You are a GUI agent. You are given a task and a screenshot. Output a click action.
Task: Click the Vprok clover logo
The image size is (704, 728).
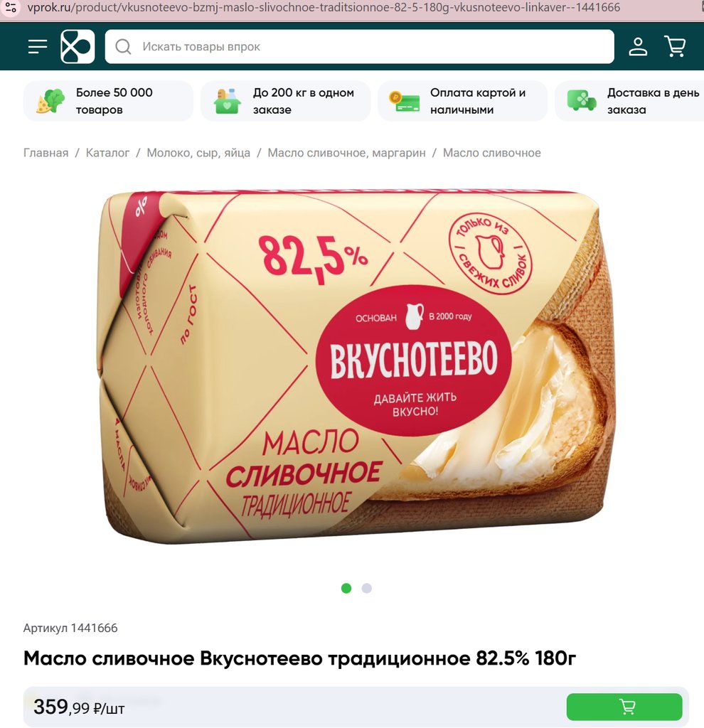tap(78, 46)
